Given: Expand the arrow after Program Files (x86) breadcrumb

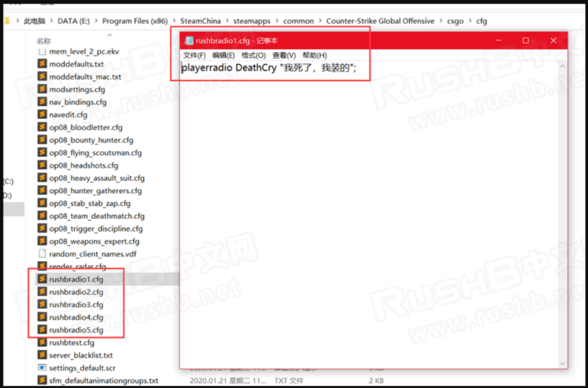Looking at the screenshot, I should pos(174,21).
